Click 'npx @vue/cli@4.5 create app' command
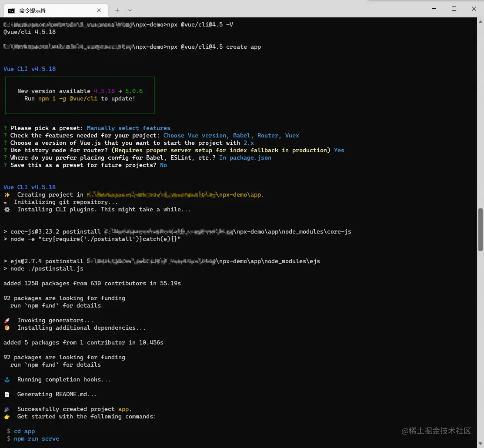 coord(214,47)
